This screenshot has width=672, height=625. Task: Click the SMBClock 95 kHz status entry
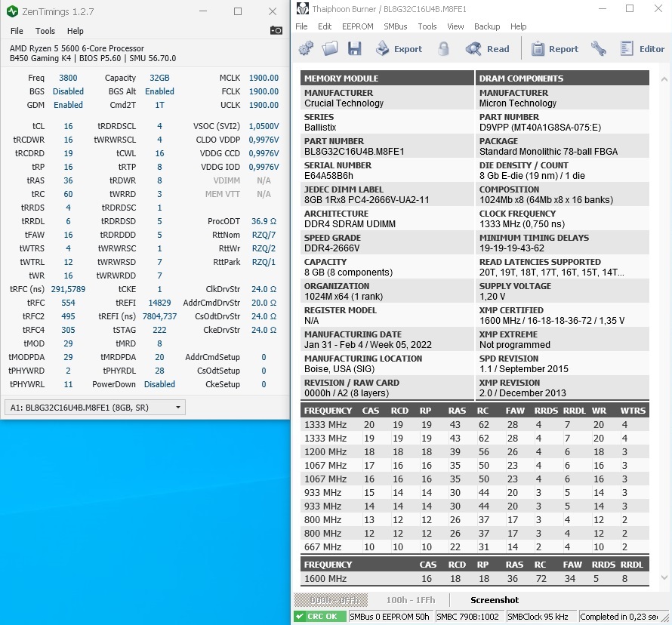(x=541, y=617)
